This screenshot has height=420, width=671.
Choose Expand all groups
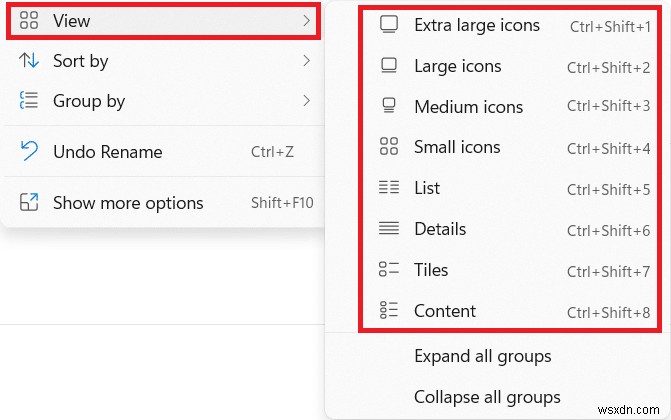[x=482, y=356]
